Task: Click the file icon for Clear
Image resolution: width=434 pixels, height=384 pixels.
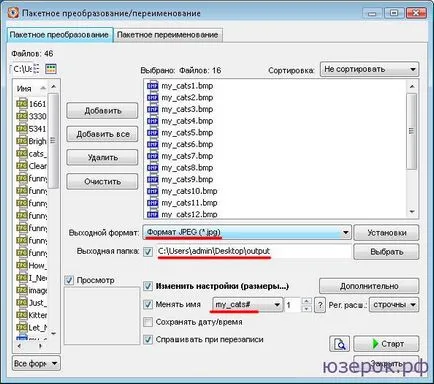Action: click(22, 166)
